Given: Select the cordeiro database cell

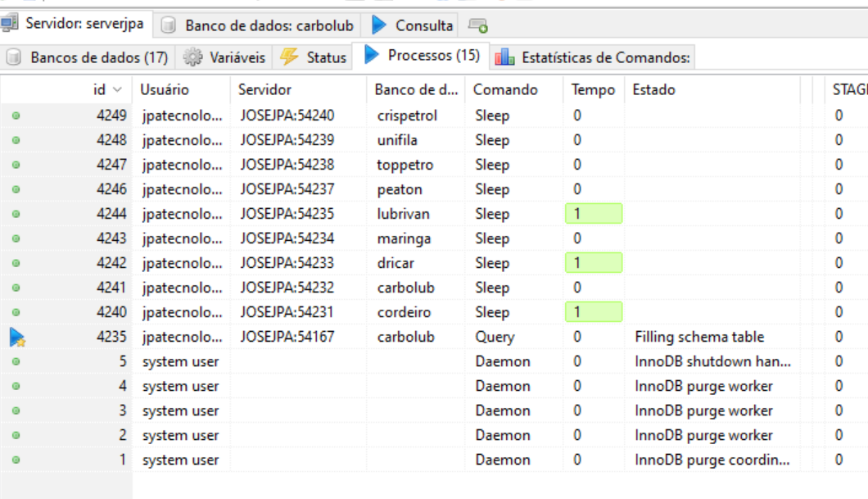Looking at the screenshot, I should pos(416,312).
